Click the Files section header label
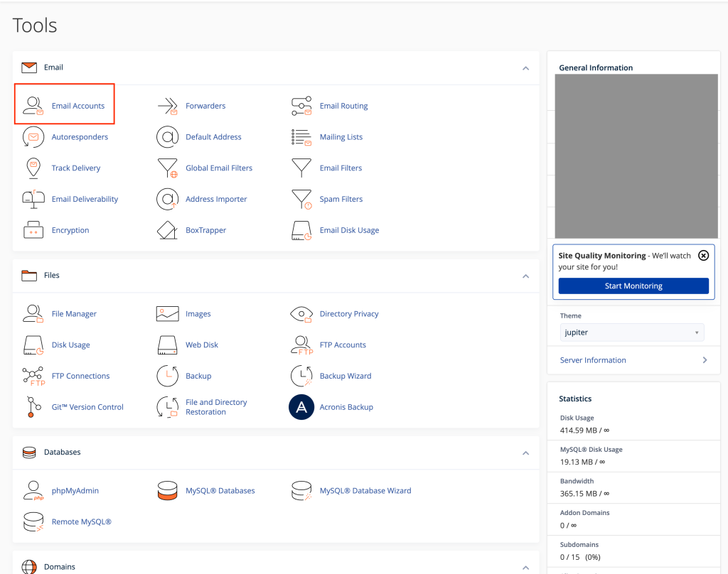Image resolution: width=728 pixels, height=574 pixels. click(x=51, y=275)
